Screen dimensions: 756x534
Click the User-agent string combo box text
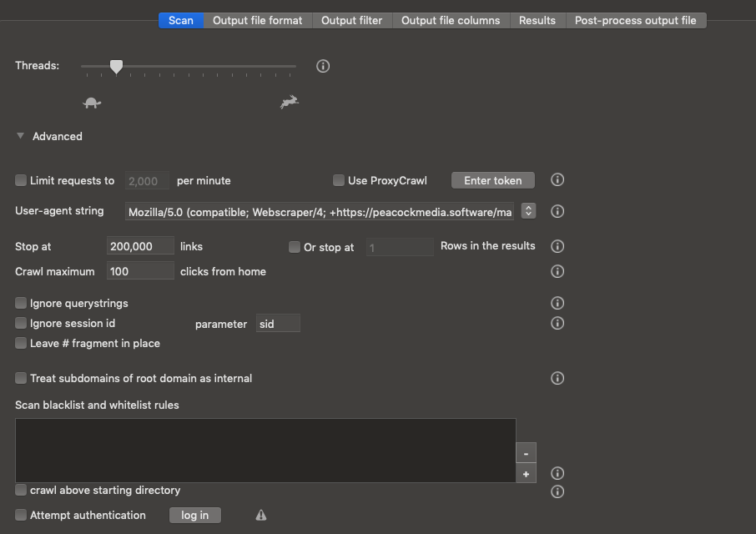(320, 212)
